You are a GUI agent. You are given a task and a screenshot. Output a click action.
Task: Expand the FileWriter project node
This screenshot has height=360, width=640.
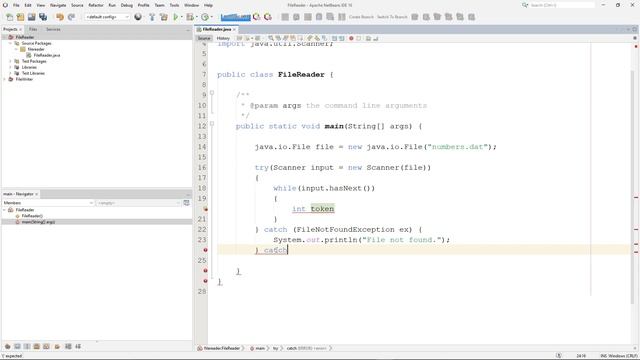[5, 79]
